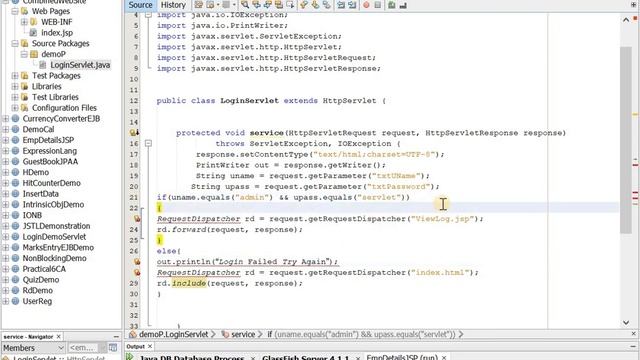Click the Find Previous Occurrence icon

pos(256,5)
